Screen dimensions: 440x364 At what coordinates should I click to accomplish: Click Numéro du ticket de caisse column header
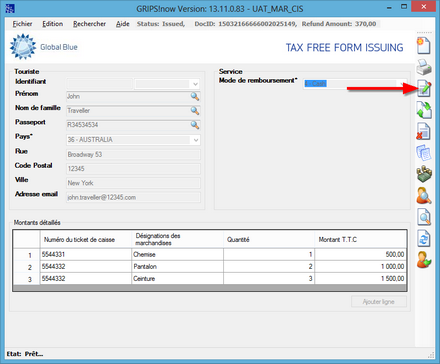point(86,239)
